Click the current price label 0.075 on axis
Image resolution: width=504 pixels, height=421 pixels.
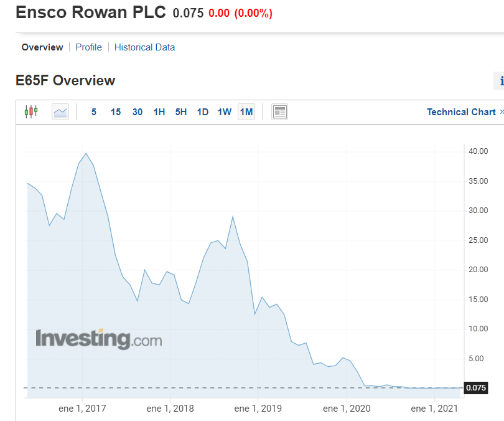click(x=476, y=387)
